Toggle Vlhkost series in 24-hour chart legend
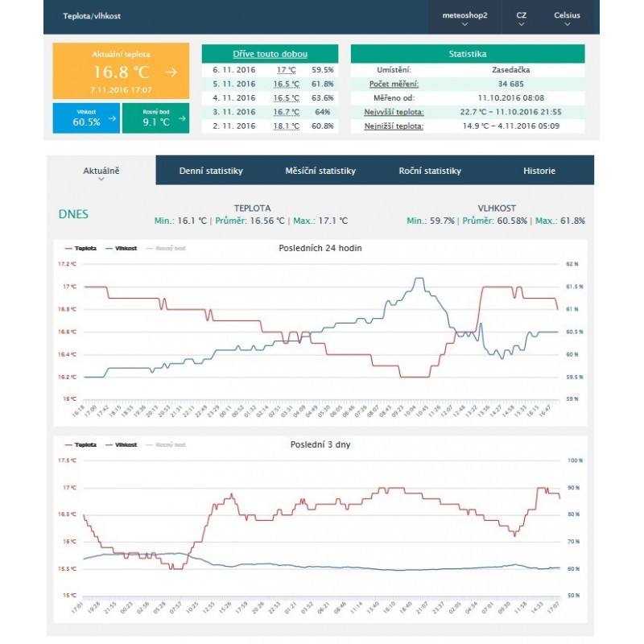This screenshot has width=644, height=644. point(120,249)
